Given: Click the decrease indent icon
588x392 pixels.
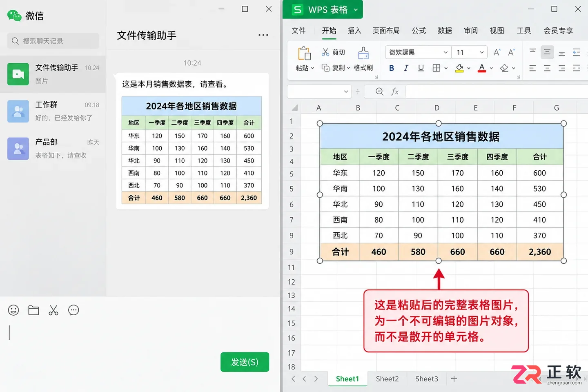Looking at the screenshot, I should [x=577, y=52].
